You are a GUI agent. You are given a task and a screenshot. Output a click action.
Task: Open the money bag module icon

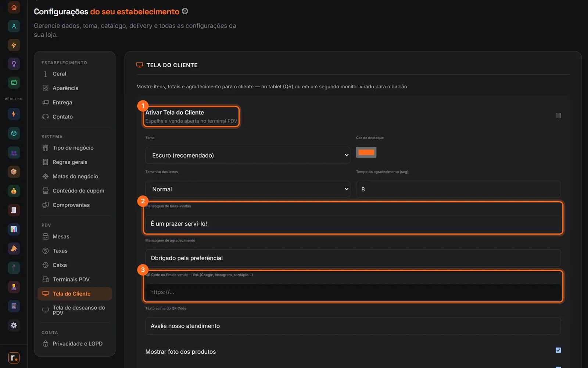click(x=14, y=191)
